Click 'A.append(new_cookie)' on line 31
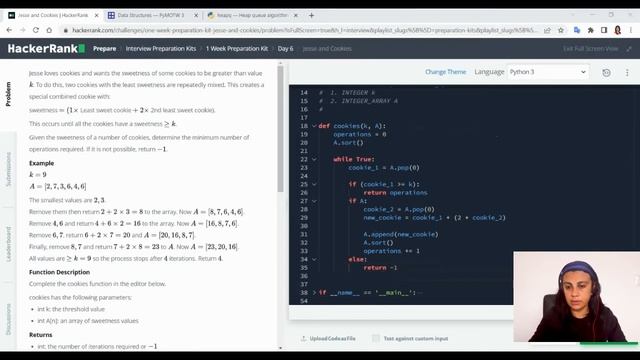The image size is (640, 360). (x=401, y=235)
